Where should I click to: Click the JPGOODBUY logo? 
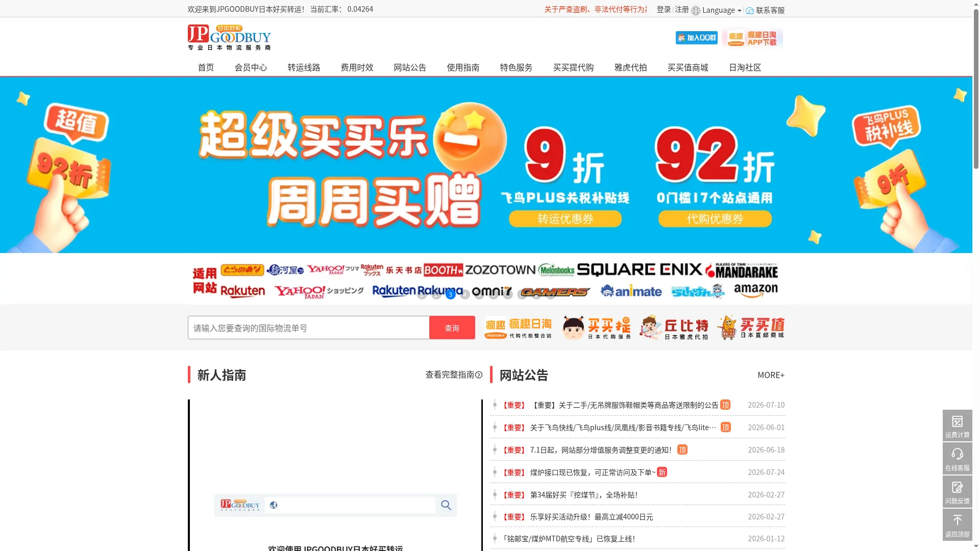[229, 37]
